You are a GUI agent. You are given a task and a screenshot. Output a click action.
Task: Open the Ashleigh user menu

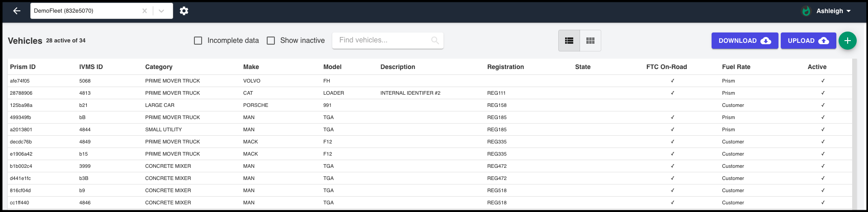coord(833,11)
